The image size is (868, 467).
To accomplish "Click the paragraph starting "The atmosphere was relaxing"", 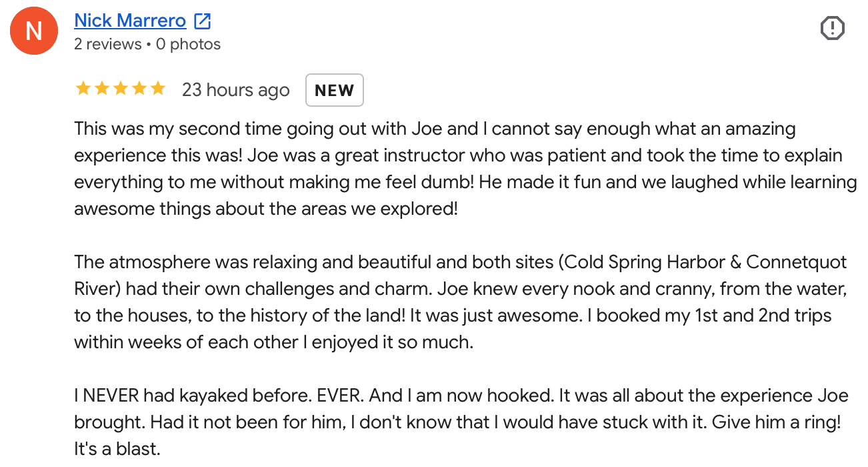I will (461, 302).
